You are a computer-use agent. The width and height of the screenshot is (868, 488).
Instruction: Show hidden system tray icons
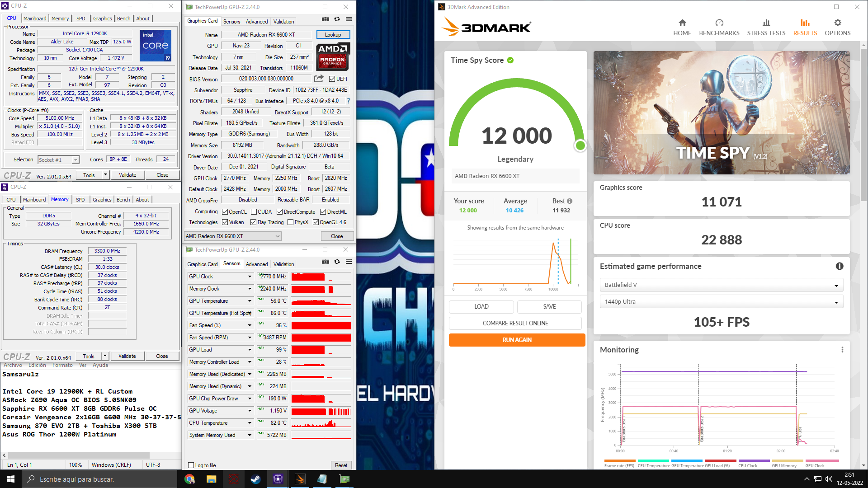click(x=807, y=479)
